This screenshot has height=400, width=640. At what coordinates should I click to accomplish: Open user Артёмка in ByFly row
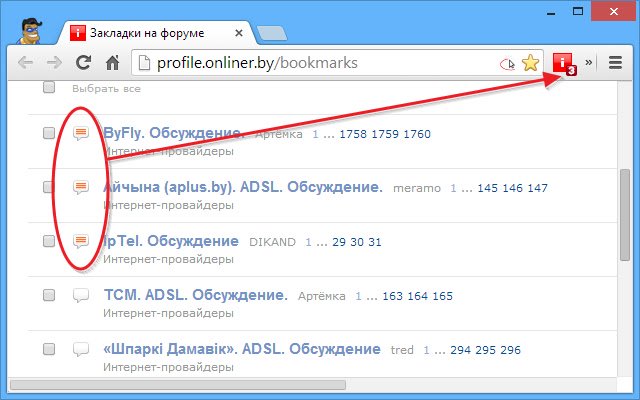click(x=279, y=134)
